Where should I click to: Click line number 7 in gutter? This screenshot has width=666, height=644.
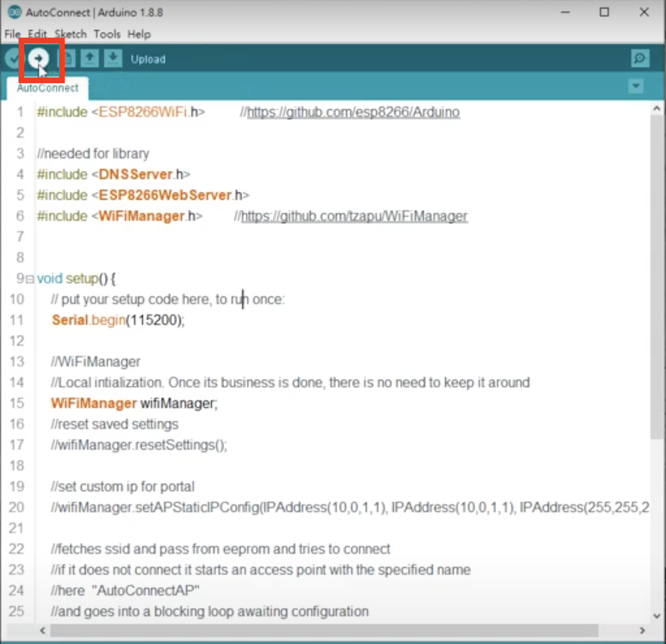(20, 236)
